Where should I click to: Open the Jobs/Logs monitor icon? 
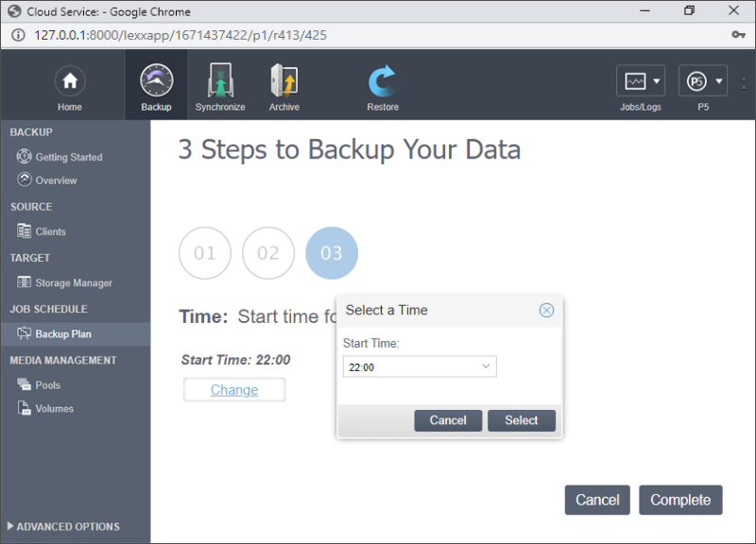pos(635,81)
